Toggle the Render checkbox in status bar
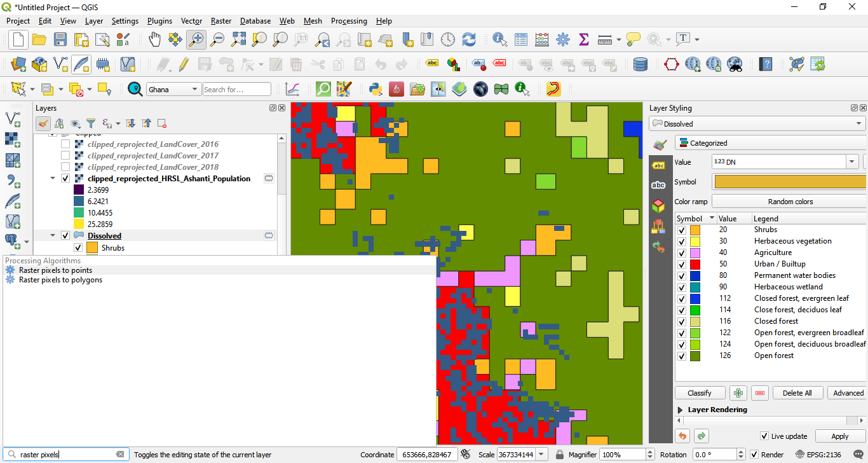 (x=754, y=455)
